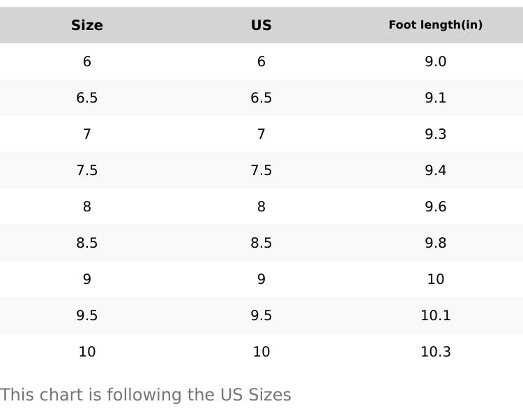Click 8.5 in the US column
Screen dimensions: 523x420
point(261,243)
